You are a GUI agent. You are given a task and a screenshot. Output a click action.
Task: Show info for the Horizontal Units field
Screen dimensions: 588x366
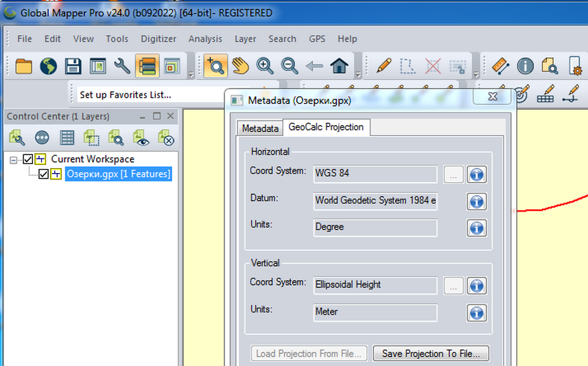coord(477,228)
